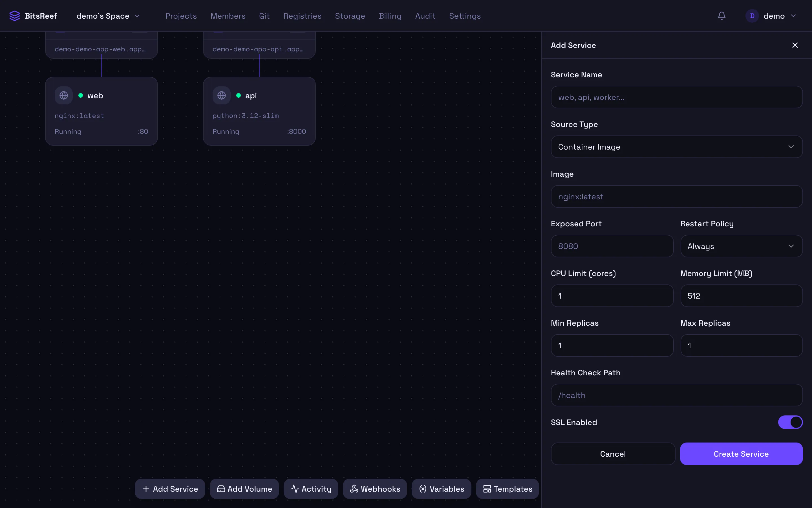Open the Variables panel

[x=441, y=489]
